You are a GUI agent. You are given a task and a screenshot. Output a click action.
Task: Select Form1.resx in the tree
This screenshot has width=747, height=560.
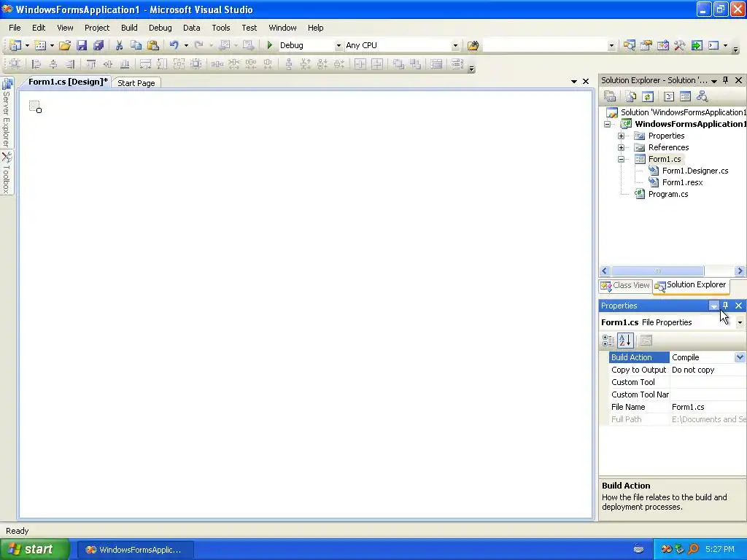pos(682,182)
